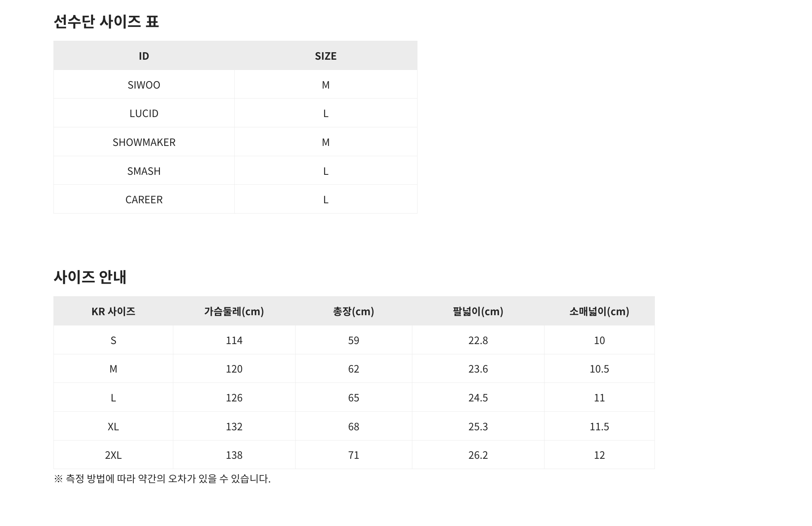Image resolution: width=812 pixels, height=526 pixels.
Task: Select the ID column header
Action: coord(144,56)
